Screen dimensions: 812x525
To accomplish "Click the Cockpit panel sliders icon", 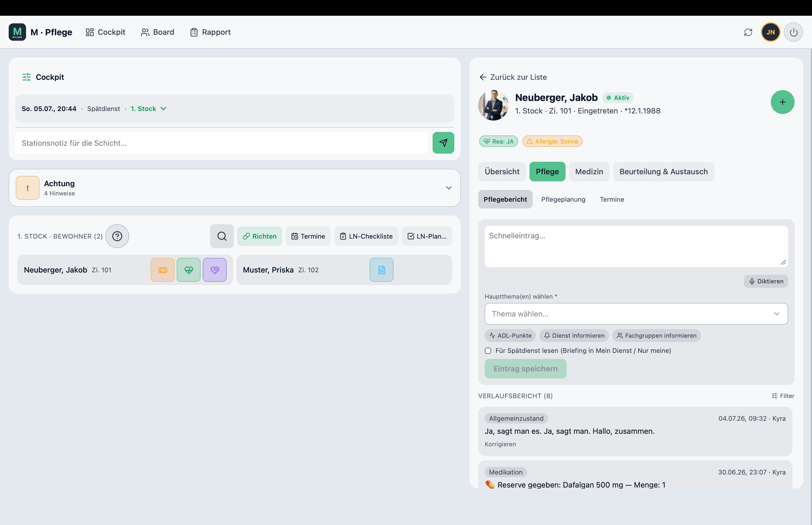I will [x=27, y=77].
